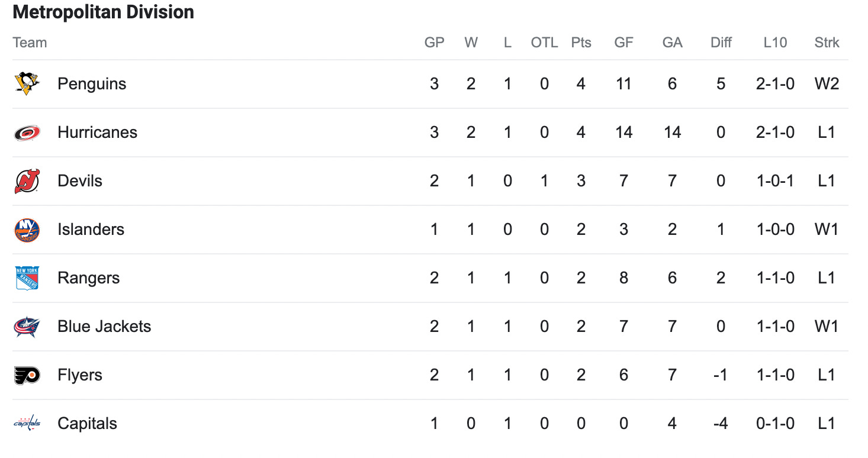Click the Team column header
Viewport: 868px width, 458px height.
30,43
